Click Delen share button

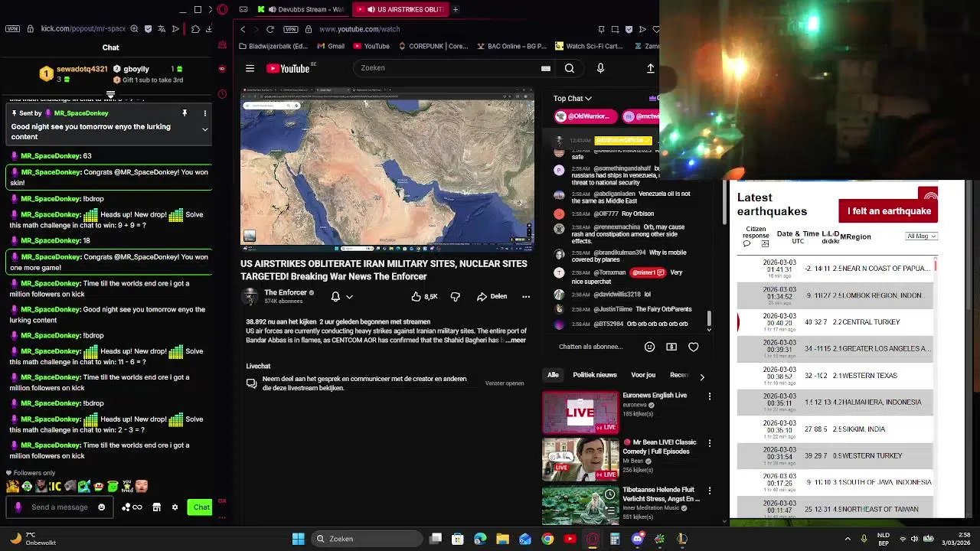click(492, 296)
